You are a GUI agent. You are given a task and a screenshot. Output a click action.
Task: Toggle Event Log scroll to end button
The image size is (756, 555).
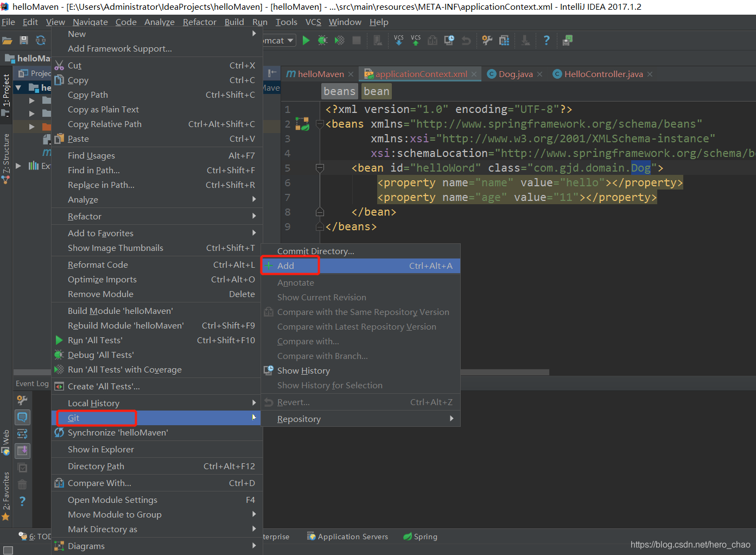pos(22,451)
